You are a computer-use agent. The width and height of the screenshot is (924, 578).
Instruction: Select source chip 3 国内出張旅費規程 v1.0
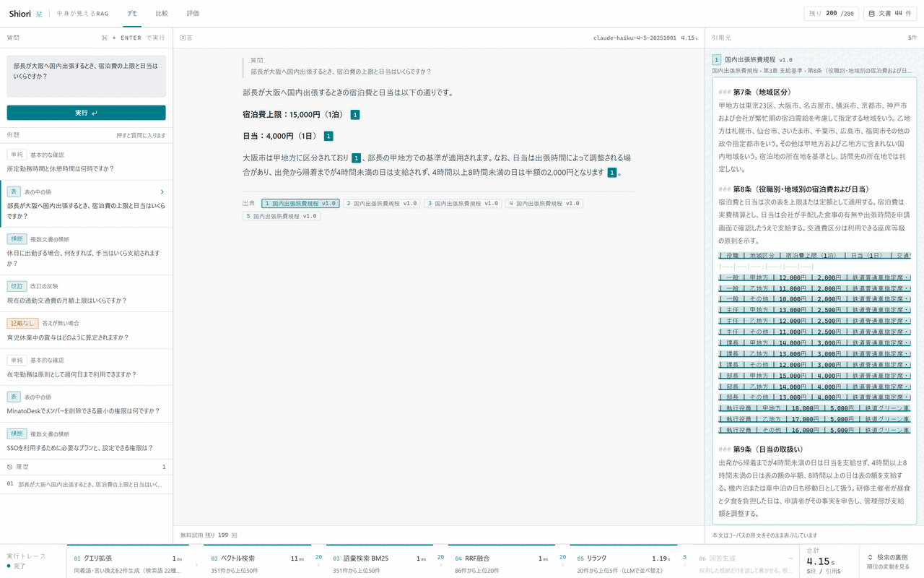coord(463,204)
